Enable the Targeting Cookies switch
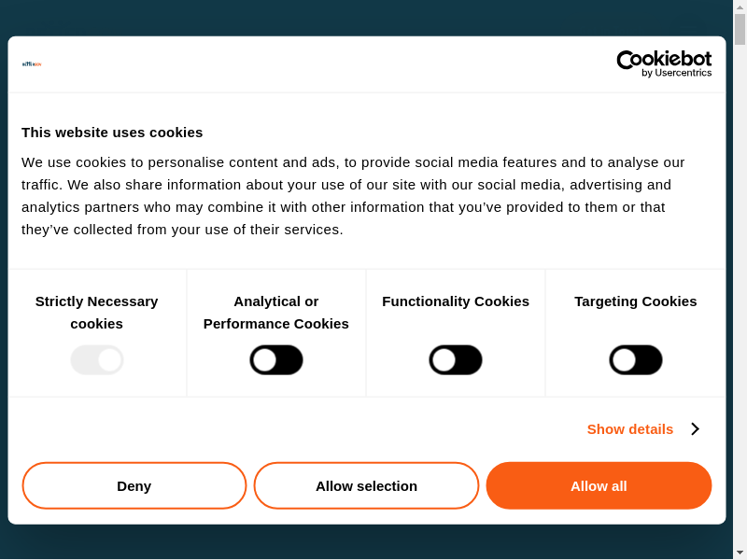 (636, 360)
